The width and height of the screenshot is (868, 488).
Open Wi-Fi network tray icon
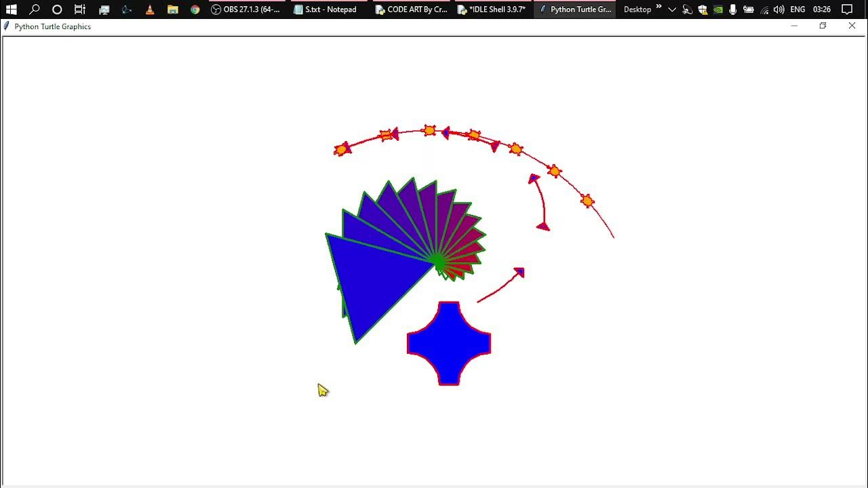point(764,9)
